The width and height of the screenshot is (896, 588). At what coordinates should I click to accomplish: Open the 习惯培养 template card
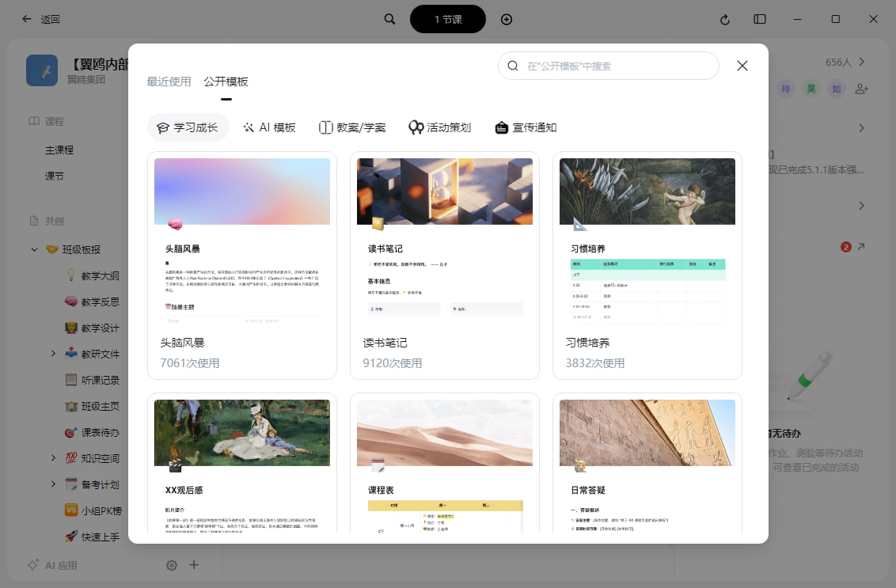coord(647,266)
